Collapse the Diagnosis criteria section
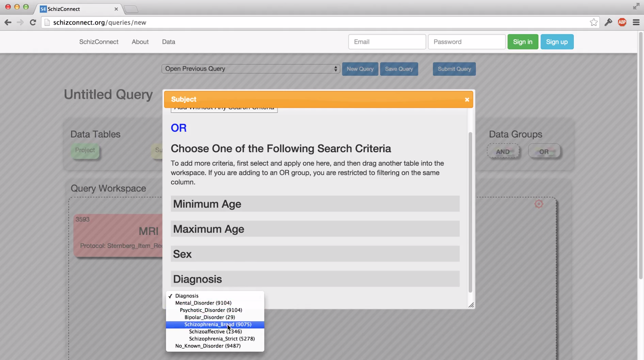 pos(315,279)
